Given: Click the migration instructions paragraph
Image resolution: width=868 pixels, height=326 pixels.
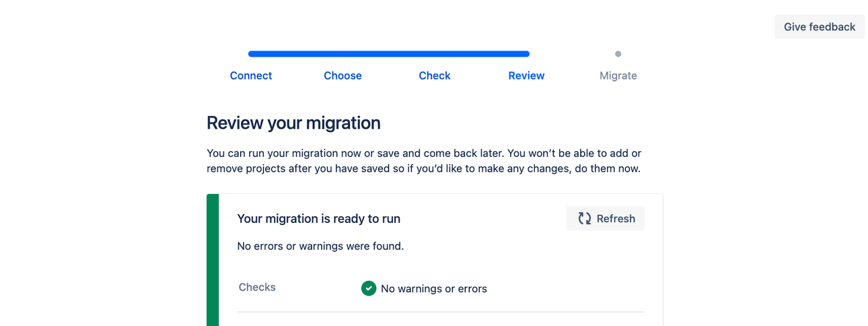Looking at the screenshot, I should click(423, 161).
